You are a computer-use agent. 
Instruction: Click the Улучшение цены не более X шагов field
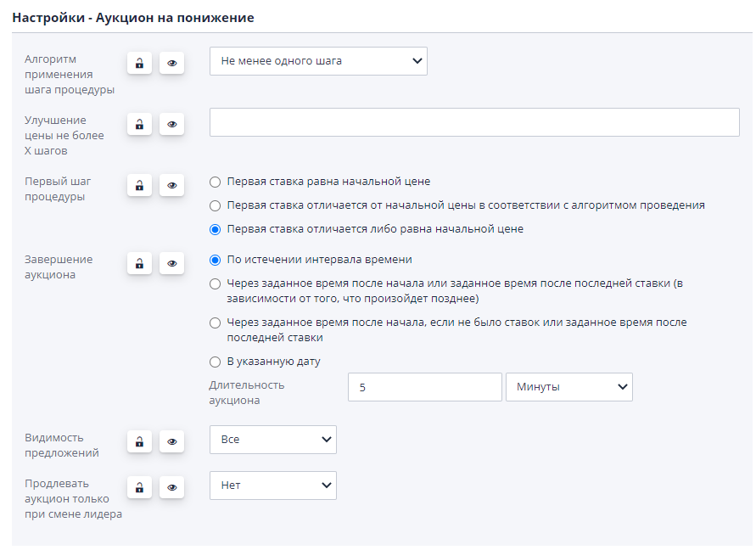point(474,122)
